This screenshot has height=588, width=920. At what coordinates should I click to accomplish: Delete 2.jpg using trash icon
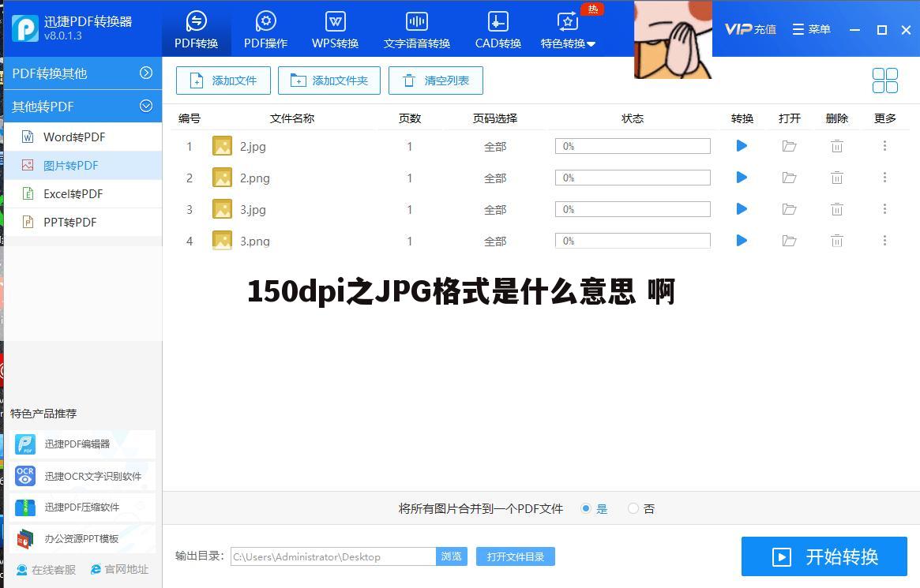click(836, 146)
